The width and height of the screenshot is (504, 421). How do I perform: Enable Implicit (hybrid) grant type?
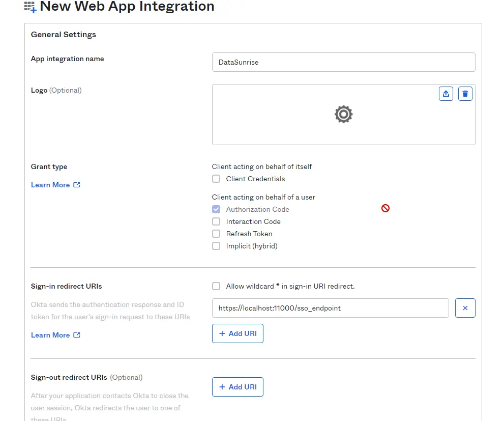coord(216,246)
